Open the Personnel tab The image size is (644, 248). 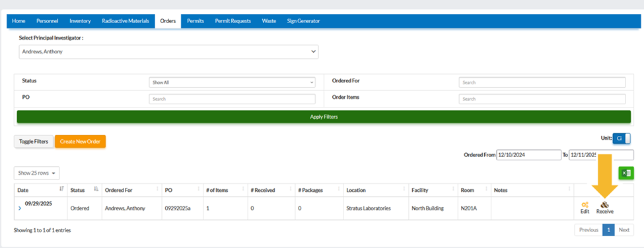point(48,21)
